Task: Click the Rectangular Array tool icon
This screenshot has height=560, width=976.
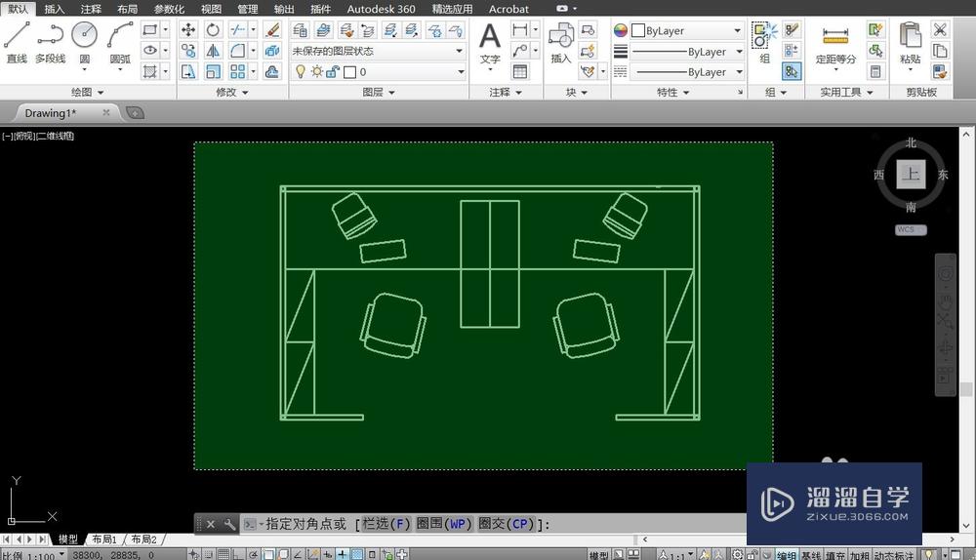Action: pos(237,71)
